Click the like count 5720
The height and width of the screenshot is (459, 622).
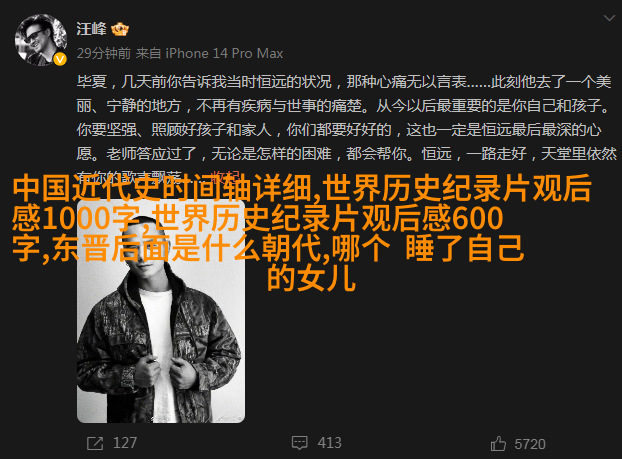pos(530,444)
